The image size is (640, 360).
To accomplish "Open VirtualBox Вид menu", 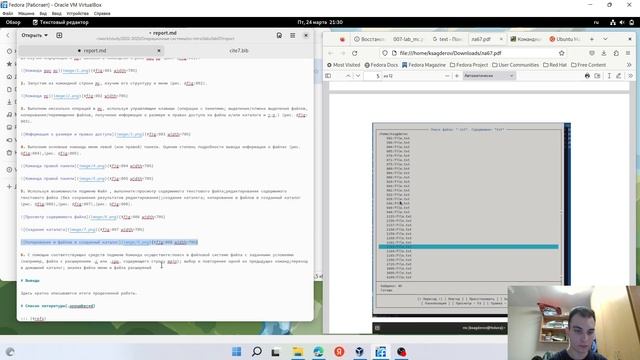I will pyautogui.click(x=43, y=13).
